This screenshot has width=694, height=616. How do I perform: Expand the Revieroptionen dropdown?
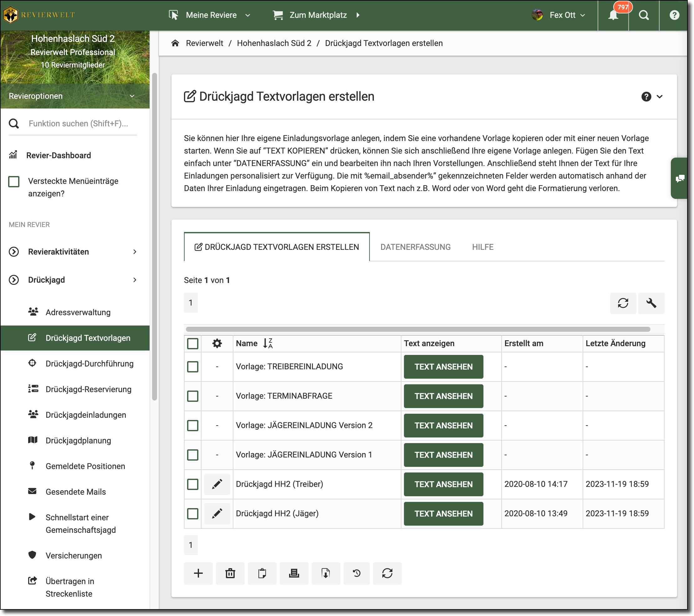[x=75, y=96]
